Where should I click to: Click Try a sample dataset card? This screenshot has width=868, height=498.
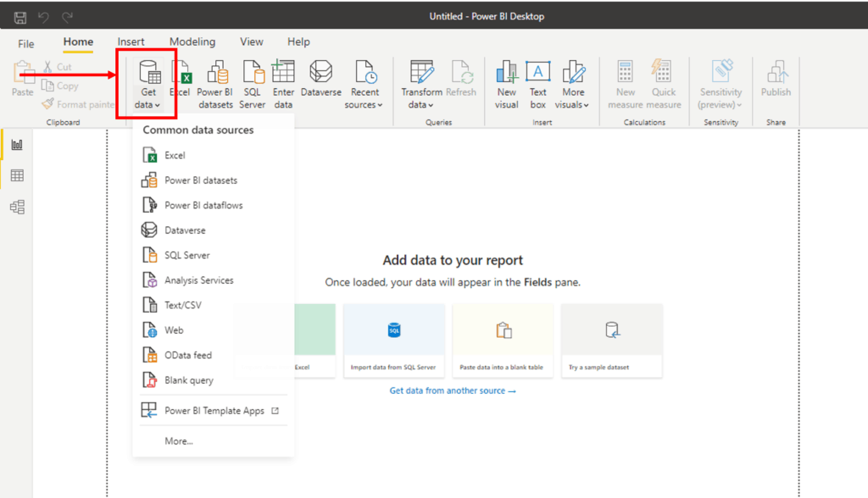pos(611,340)
